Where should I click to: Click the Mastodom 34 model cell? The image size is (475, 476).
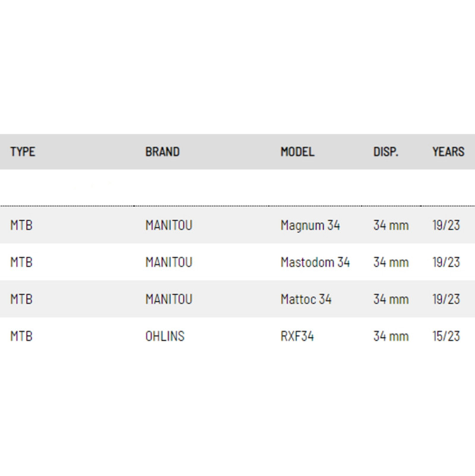[x=315, y=262]
